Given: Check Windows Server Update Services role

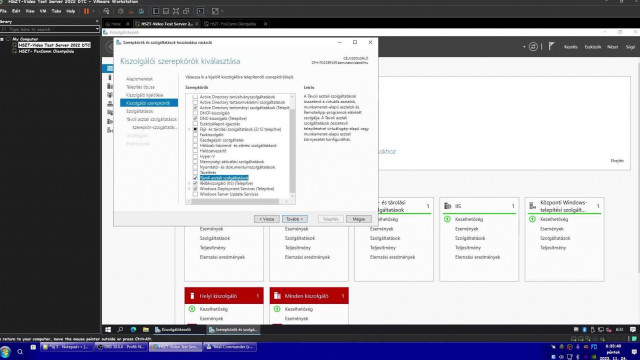Looking at the screenshot, I should [195, 194].
